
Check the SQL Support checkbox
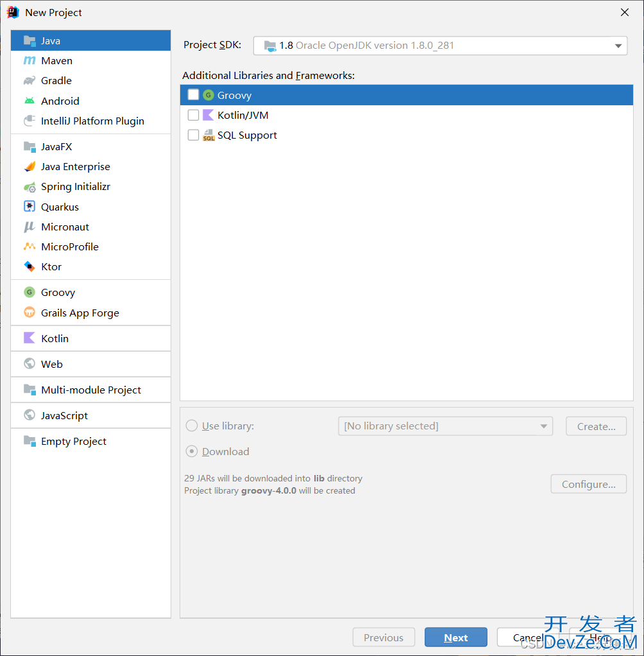point(193,135)
